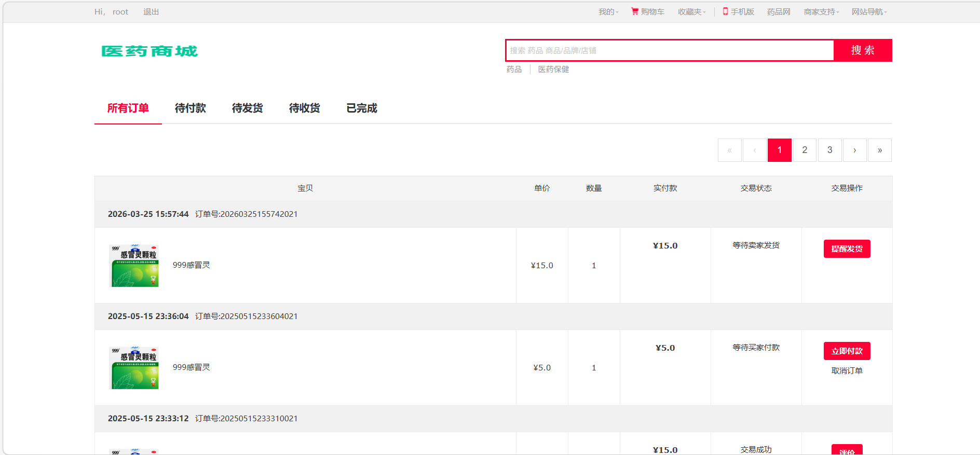Viewport: 980px width, 455px height.
Task: Click the 宝贝 column header
Action: click(305, 188)
